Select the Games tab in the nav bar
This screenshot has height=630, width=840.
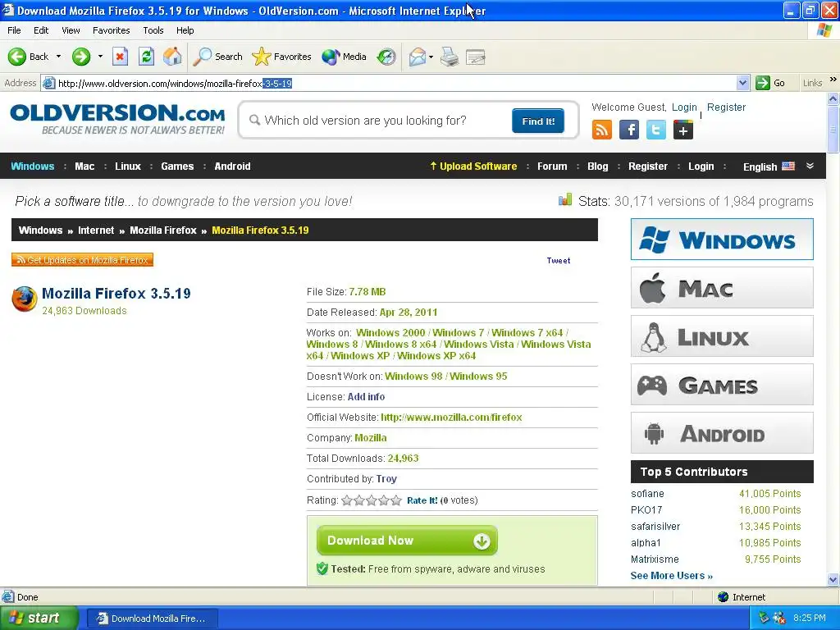(x=177, y=166)
